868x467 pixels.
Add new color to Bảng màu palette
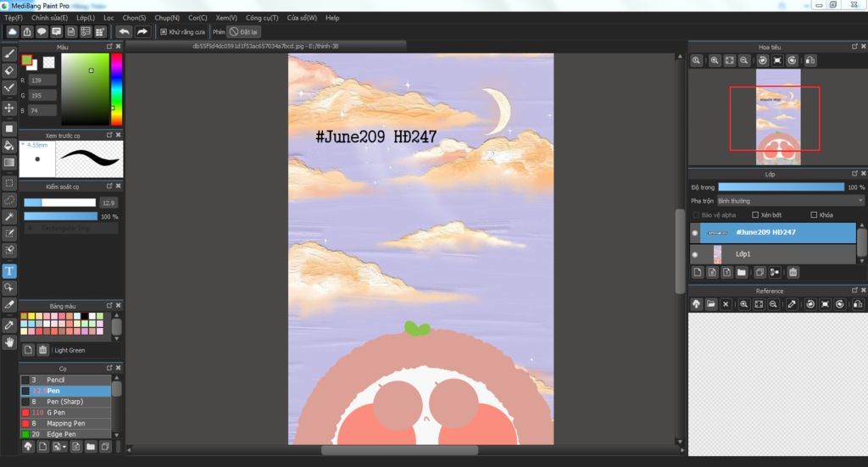pyautogui.click(x=28, y=350)
